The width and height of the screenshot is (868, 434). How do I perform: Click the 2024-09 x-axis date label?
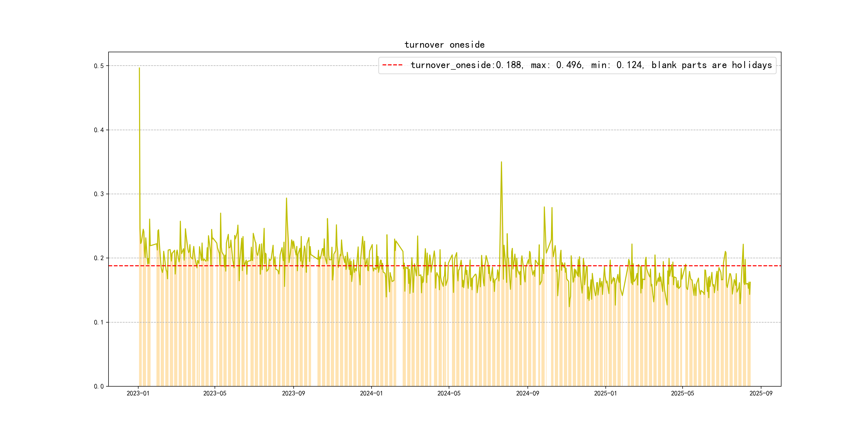527,394
